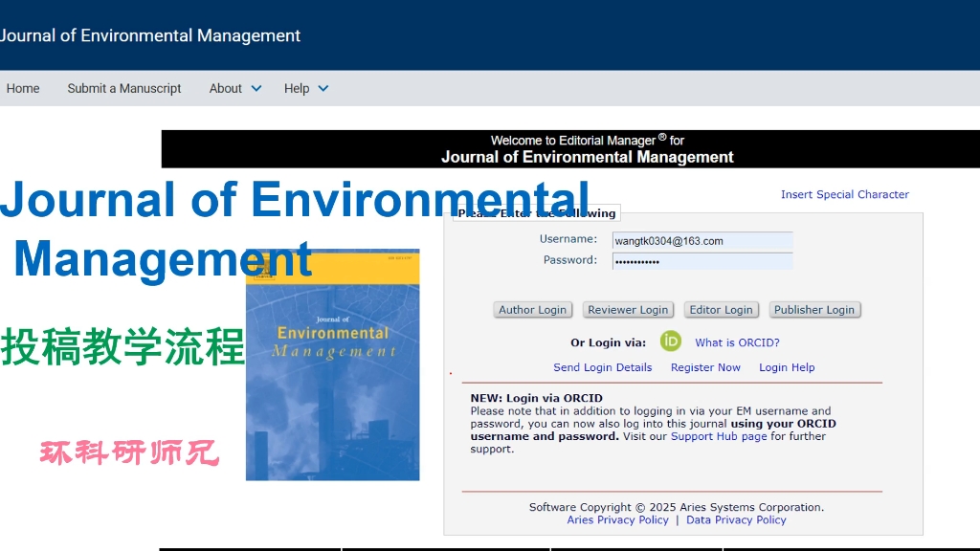Image resolution: width=980 pixels, height=551 pixels.
Task: Click the Editor Login button
Action: [722, 310]
